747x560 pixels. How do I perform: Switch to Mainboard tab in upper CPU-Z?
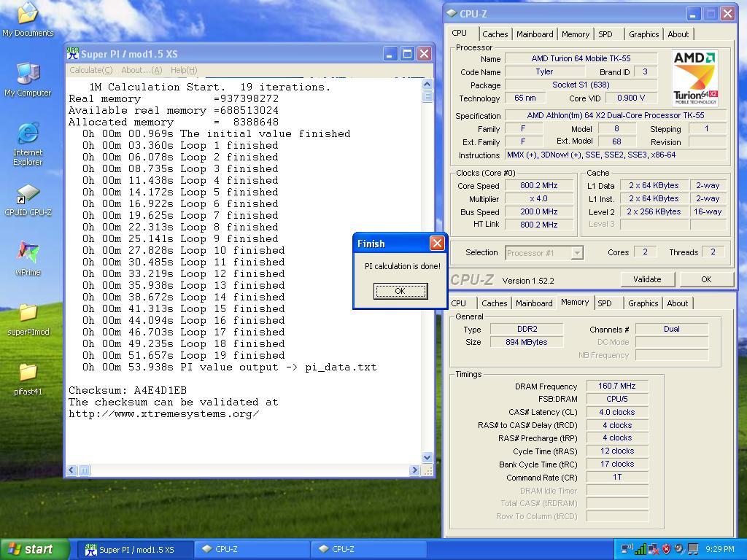point(535,34)
